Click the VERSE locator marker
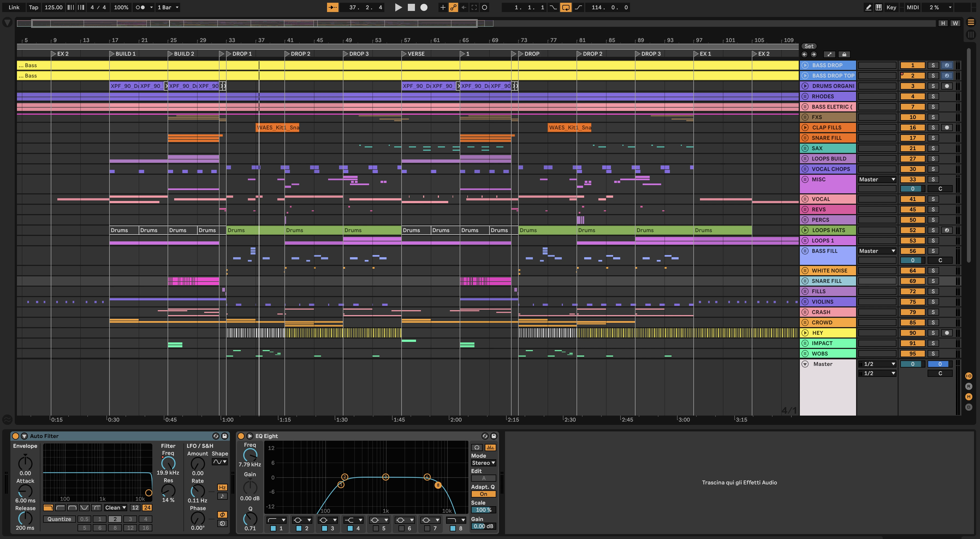 [404, 54]
